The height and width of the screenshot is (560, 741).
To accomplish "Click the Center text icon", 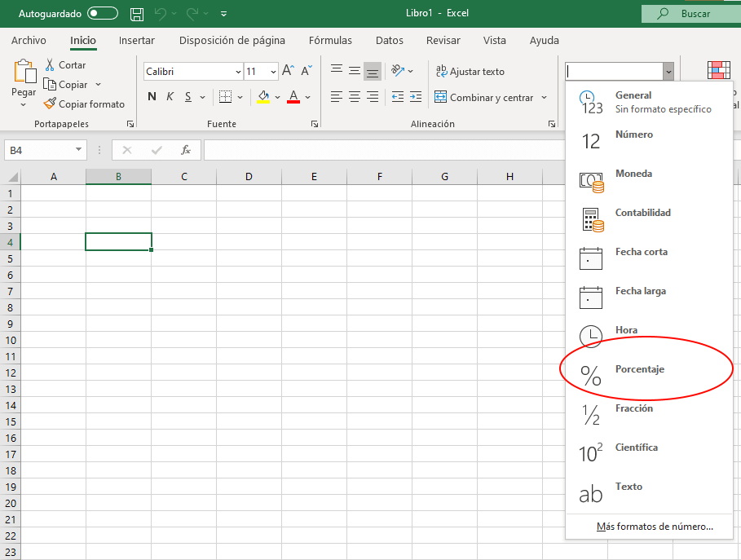I will pos(355,97).
